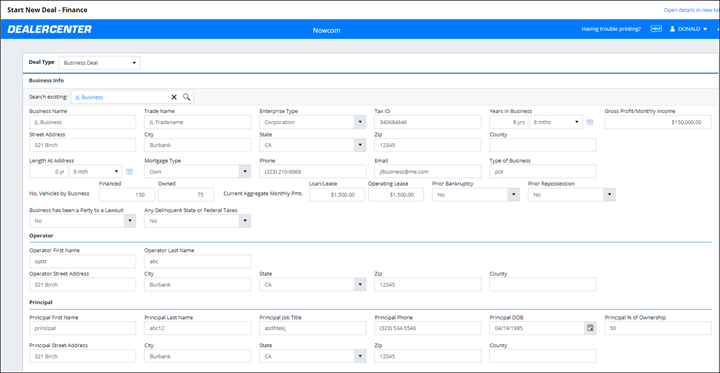Click the DealerCenter logo
This screenshot has height=373, width=720.
point(50,29)
